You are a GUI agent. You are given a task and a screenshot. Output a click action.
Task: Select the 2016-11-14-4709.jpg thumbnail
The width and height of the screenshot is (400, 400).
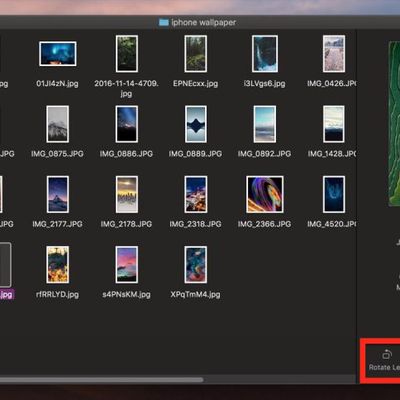tap(127, 54)
